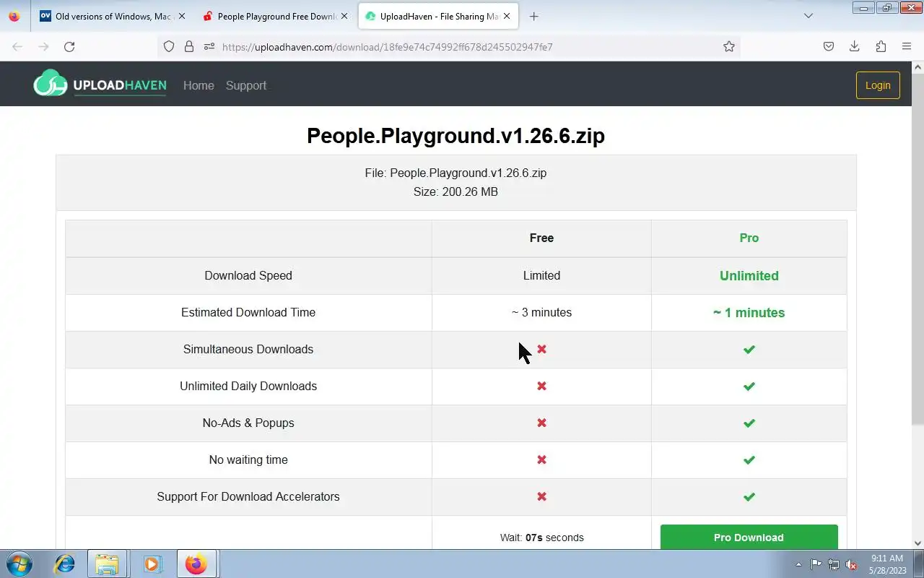Click the red X in No-Ads & Popups row
Screen dimensions: 924x578
point(541,423)
